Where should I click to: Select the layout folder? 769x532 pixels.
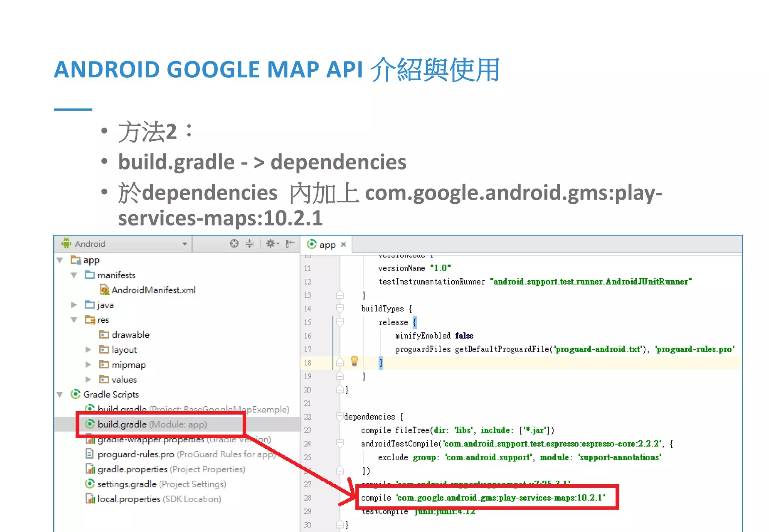[124, 350]
